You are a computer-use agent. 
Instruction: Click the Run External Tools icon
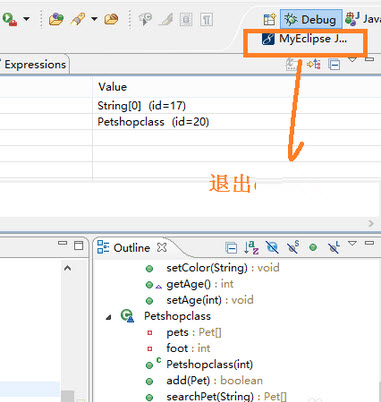point(9,19)
